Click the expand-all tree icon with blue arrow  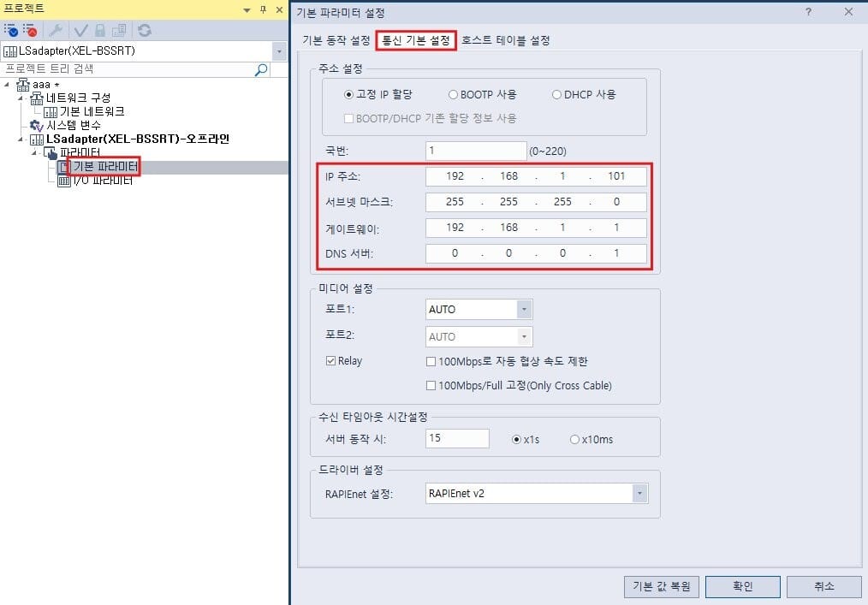coord(11,30)
